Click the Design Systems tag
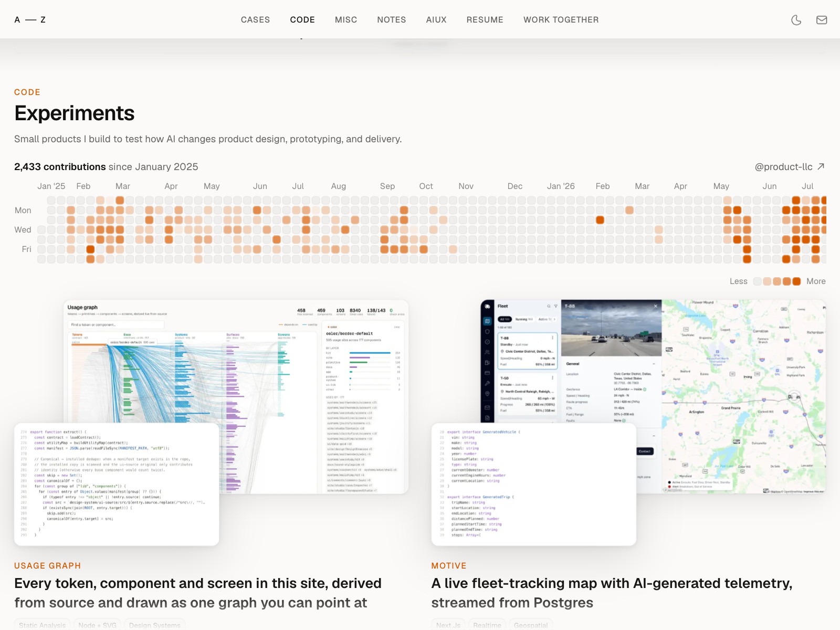The image size is (840, 630). point(155,625)
